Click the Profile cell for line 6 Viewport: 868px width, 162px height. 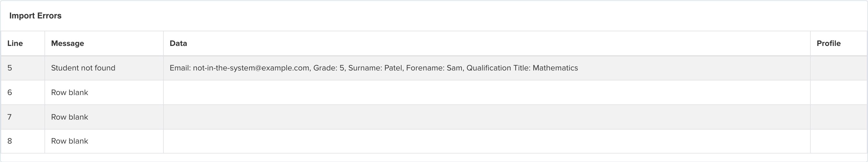coord(839,93)
